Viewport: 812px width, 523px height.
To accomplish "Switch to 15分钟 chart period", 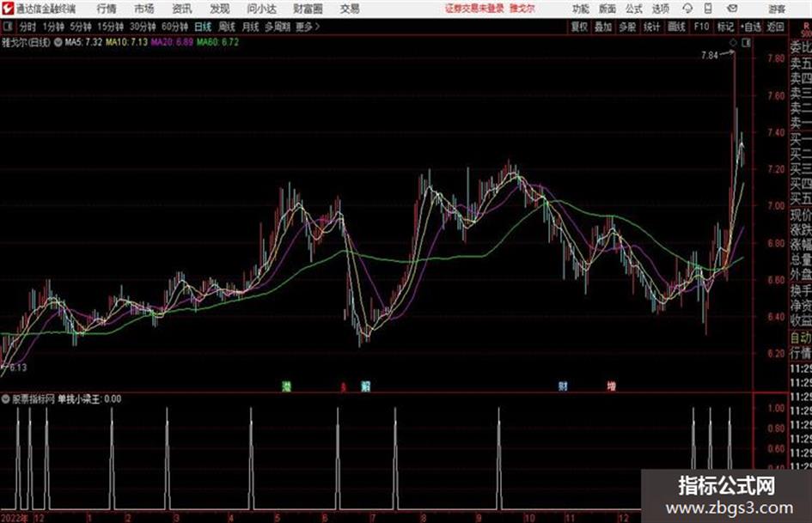I will (x=111, y=27).
